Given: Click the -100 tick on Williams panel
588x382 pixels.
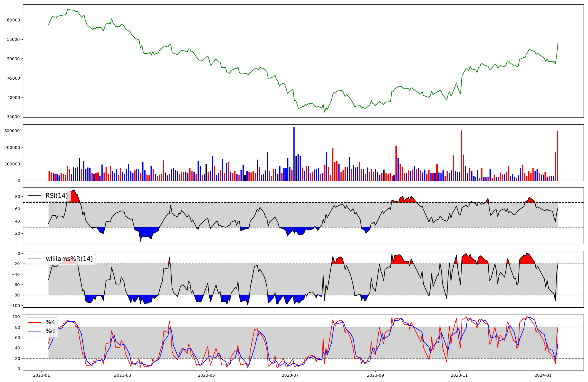Looking at the screenshot, I should coord(14,306).
